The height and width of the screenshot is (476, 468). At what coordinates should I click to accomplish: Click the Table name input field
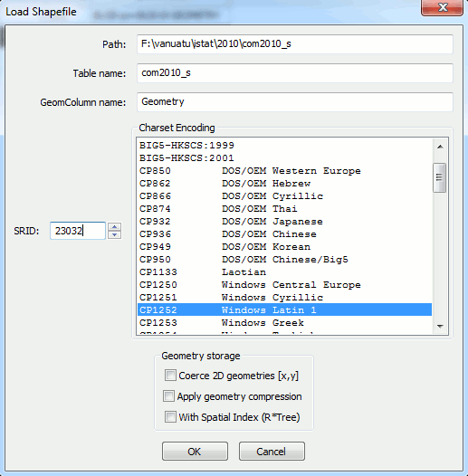[295, 73]
